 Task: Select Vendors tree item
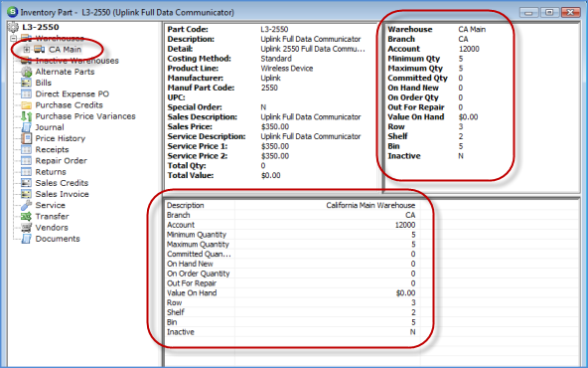(x=52, y=228)
